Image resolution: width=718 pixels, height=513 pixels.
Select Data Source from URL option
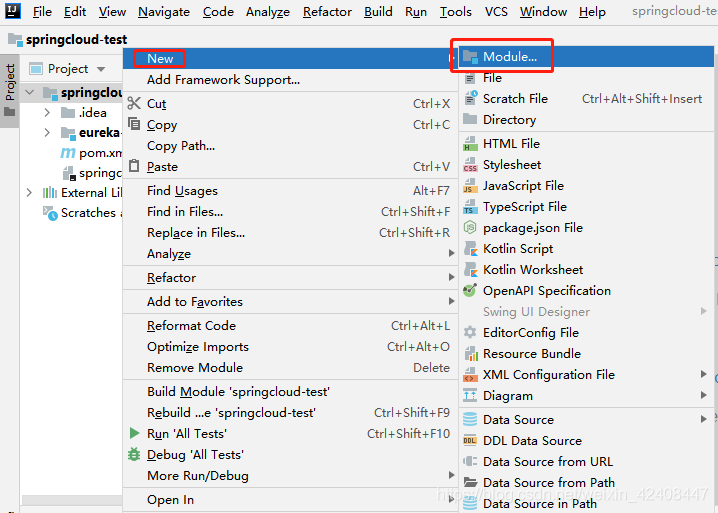pyautogui.click(x=547, y=462)
